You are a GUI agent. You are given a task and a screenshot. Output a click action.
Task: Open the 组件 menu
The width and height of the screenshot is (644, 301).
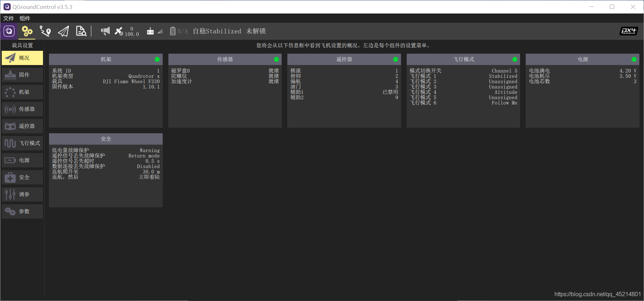click(25, 18)
